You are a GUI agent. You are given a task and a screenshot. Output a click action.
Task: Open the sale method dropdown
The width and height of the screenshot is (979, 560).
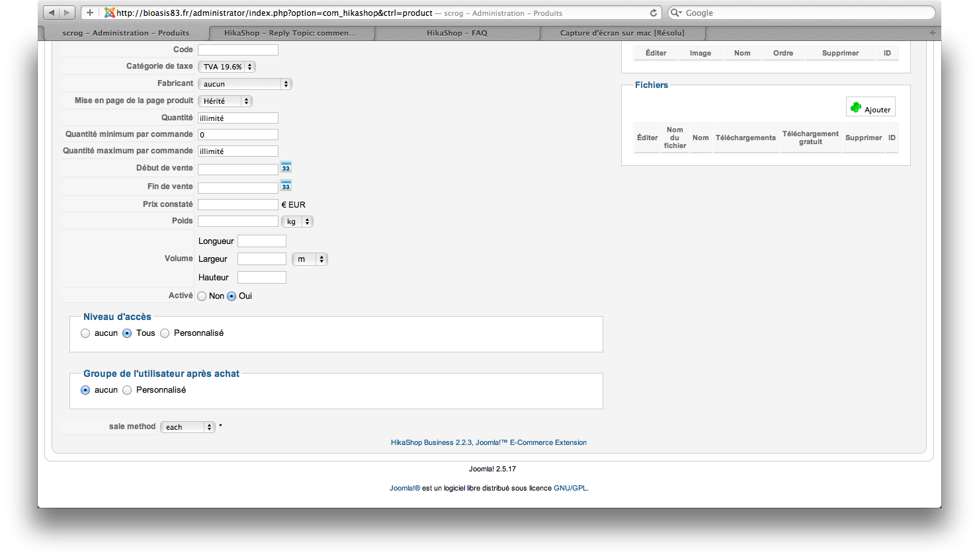tap(188, 427)
